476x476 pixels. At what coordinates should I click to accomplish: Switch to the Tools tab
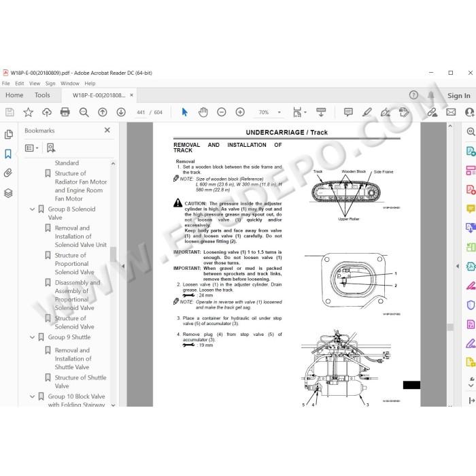click(x=42, y=95)
